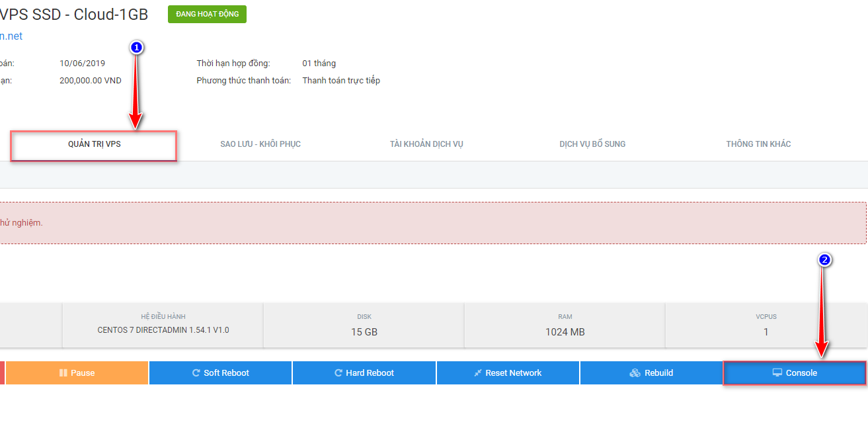
Task: Click the Hard Reboot circular arrow icon
Action: (338, 373)
